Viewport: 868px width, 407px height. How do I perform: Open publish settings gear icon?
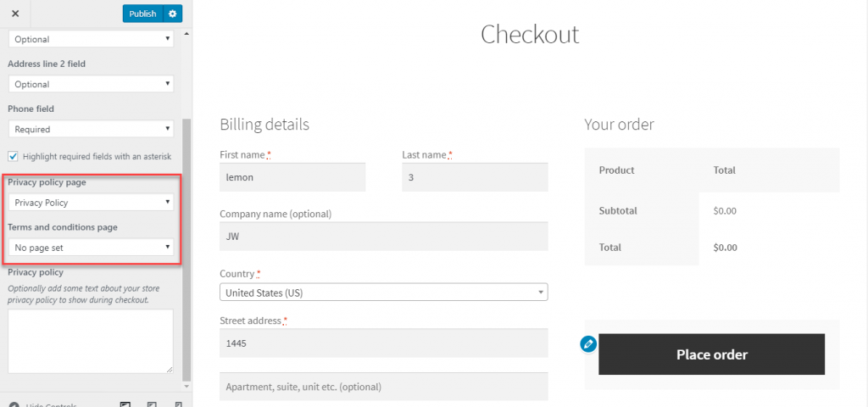173,14
